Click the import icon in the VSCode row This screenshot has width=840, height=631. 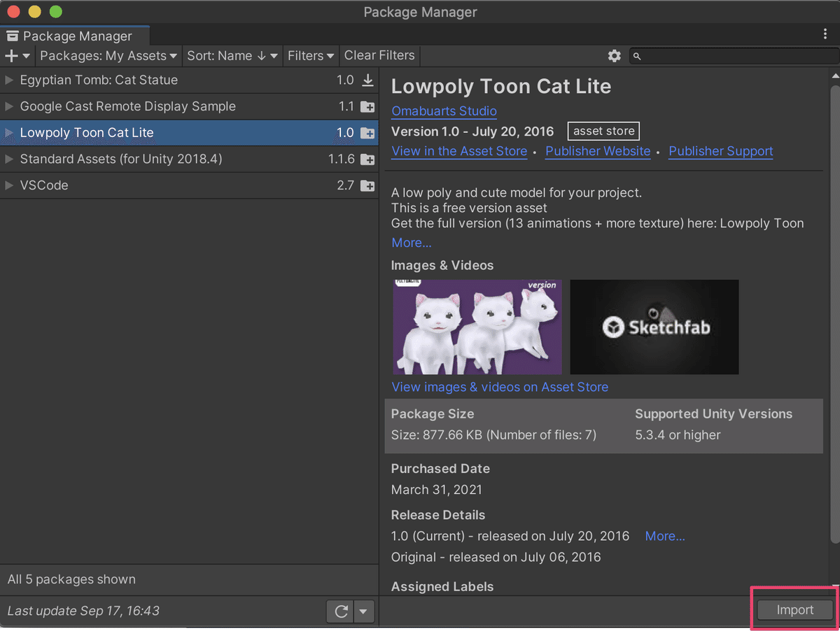point(367,186)
